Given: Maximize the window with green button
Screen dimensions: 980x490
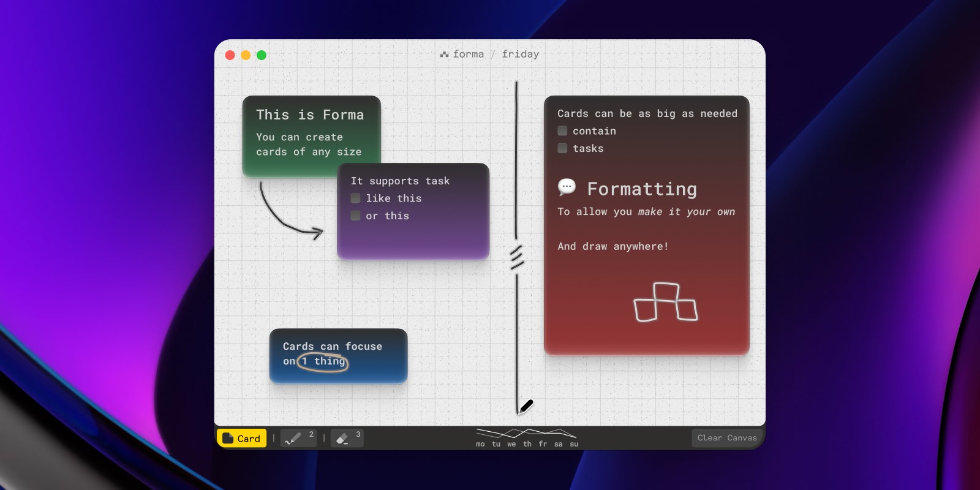Looking at the screenshot, I should coord(262,55).
